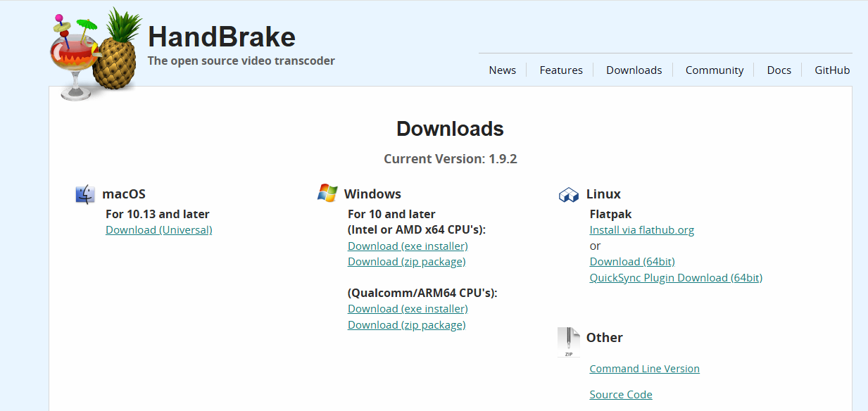868x411 pixels.
Task: Click the tagline 'The open source video transcoder'
Action: coord(241,61)
